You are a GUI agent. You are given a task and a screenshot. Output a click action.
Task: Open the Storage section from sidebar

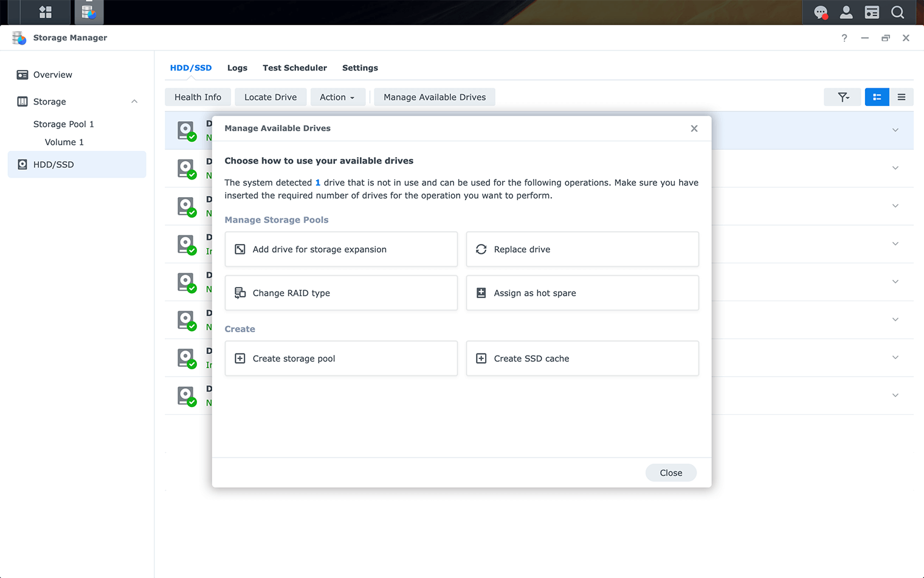[x=50, y=102]
